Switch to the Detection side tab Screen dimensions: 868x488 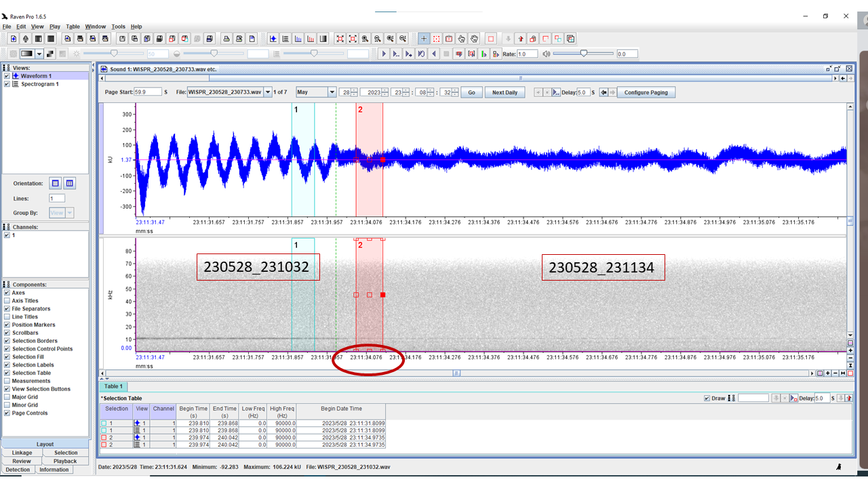(x=18, y=470)
